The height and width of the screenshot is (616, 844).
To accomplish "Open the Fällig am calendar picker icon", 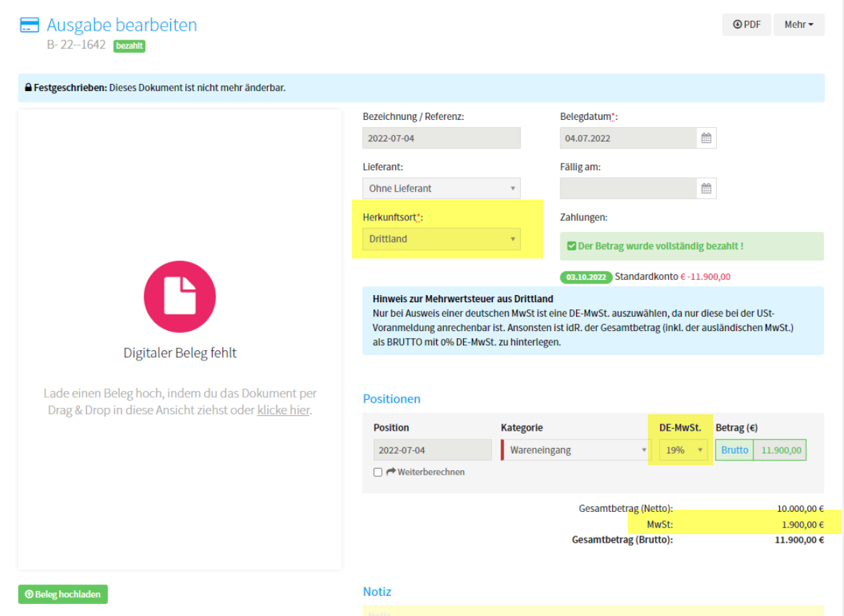I will tap(706, 188).
